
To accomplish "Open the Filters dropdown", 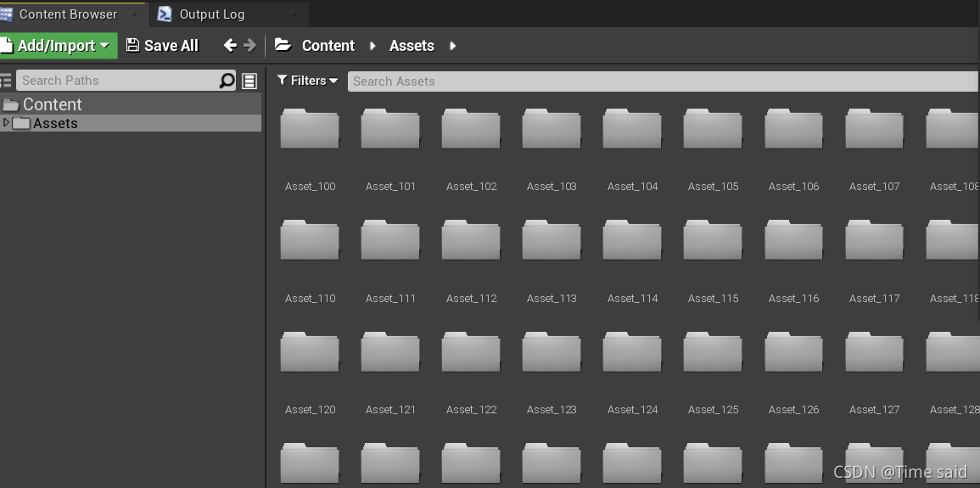I will [307, 81].
